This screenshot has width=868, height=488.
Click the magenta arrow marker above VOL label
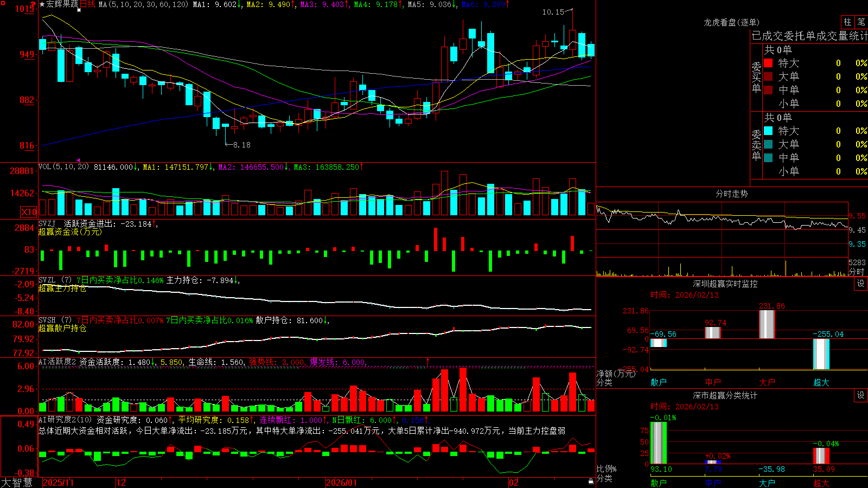point(79,160)
